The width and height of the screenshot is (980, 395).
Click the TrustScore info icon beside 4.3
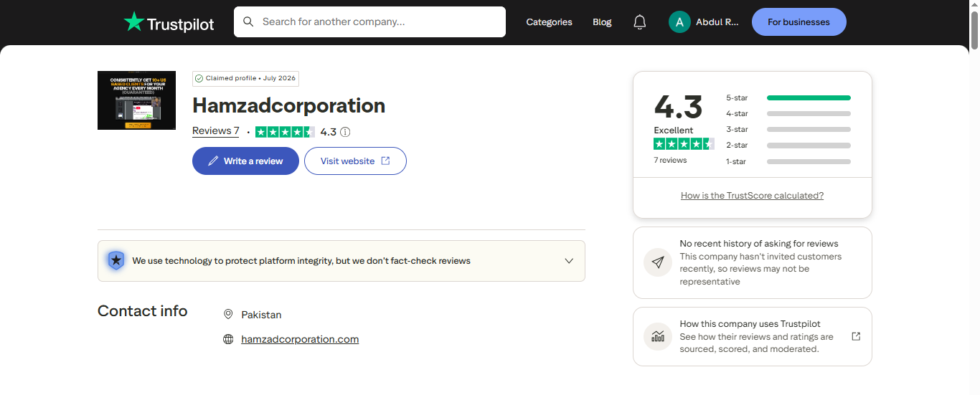tap(345, 132)
